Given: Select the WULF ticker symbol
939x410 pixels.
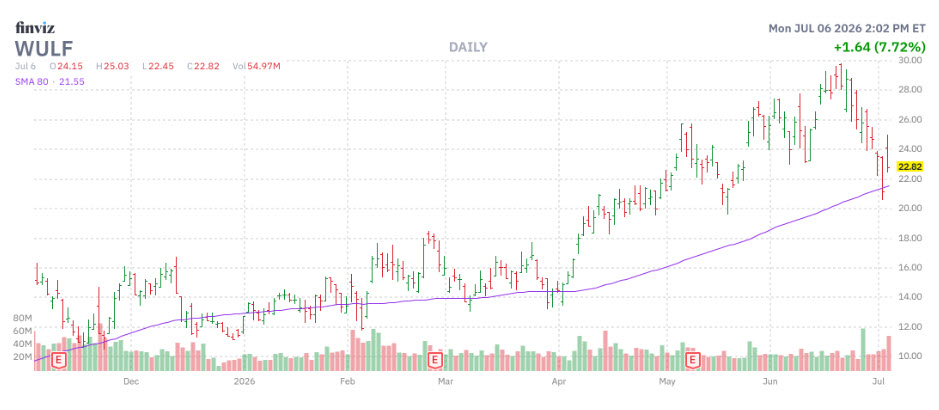Looking at the screenshot, I should point(44,48).
